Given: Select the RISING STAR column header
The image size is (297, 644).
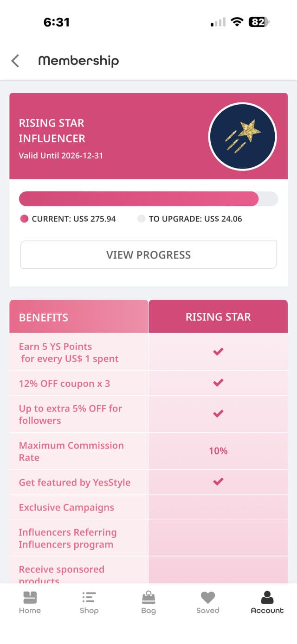Looking at the screenshot, I should coord(218,317).
